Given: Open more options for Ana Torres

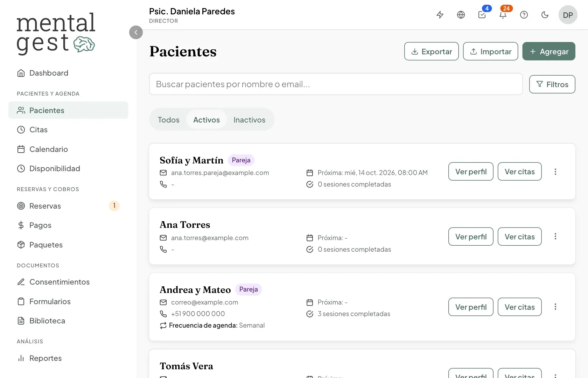Looking at the screenshot, I should [555, 236].
